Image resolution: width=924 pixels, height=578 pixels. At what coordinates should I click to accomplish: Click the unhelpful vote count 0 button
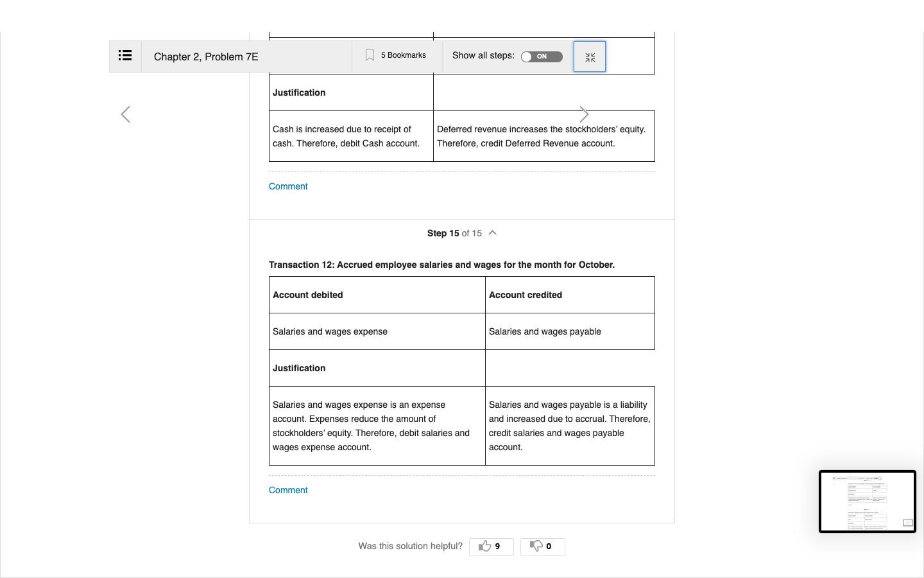[x=543, y=547]
